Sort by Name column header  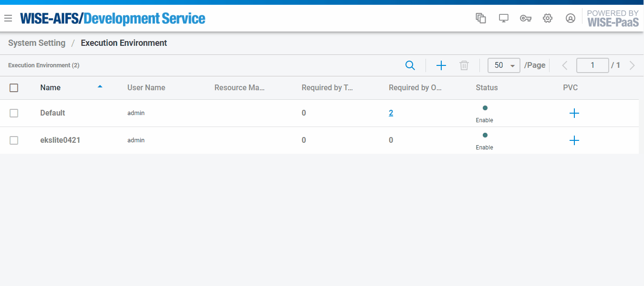click(x=51, y=88)
